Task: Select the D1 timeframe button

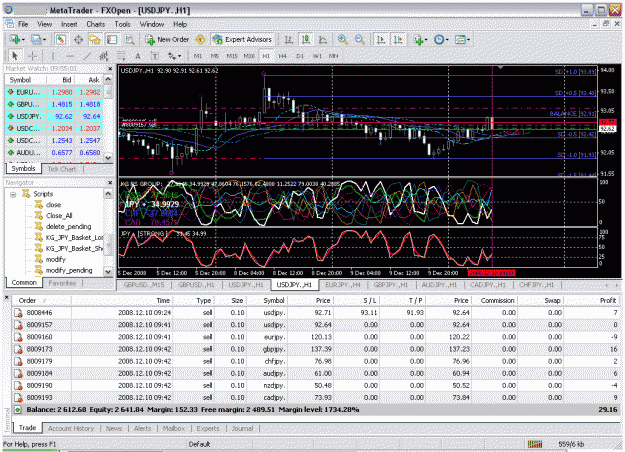Action: pyautogui.click(x=300, y=56)
